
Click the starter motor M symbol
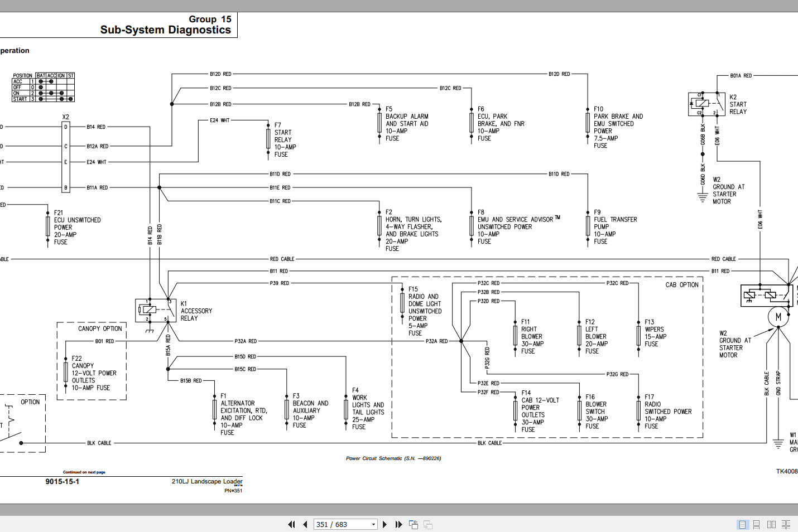click(x=778, y=317)
